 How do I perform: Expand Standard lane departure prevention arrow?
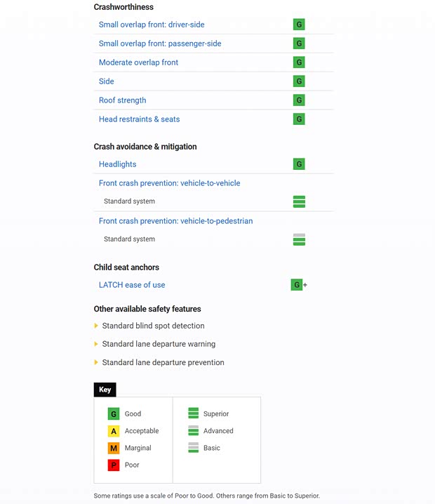point(96,362)
